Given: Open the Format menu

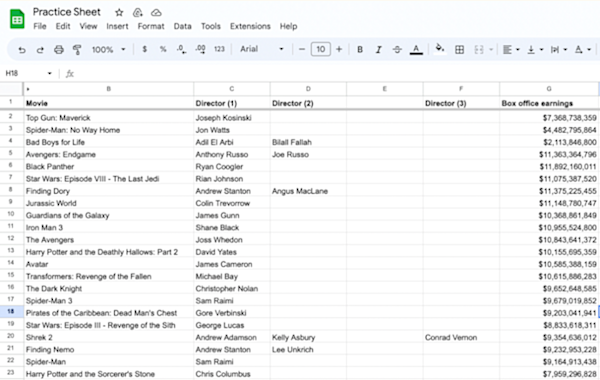Looking at the screenshot, I should (151, 26).
